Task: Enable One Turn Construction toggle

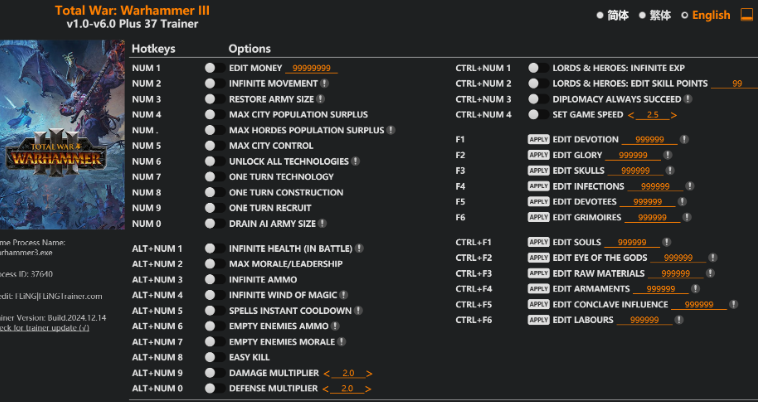Action: tap(215, 192)
